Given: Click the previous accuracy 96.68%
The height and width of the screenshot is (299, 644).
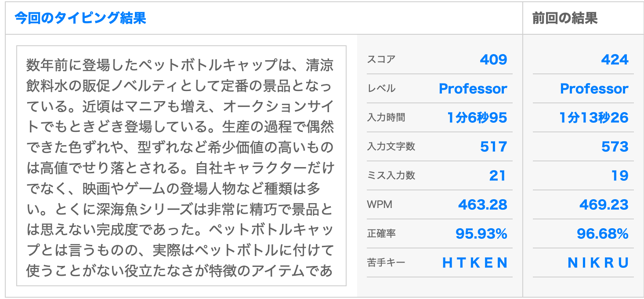Looking at the screenshot, I should coord(603,233).
